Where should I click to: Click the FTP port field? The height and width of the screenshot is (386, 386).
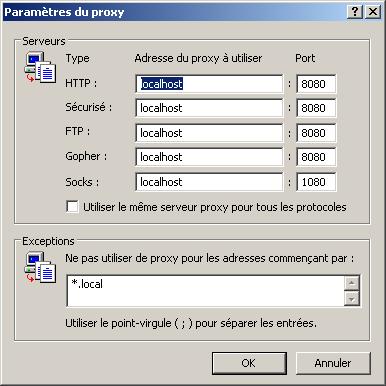(x=316, y=133)
